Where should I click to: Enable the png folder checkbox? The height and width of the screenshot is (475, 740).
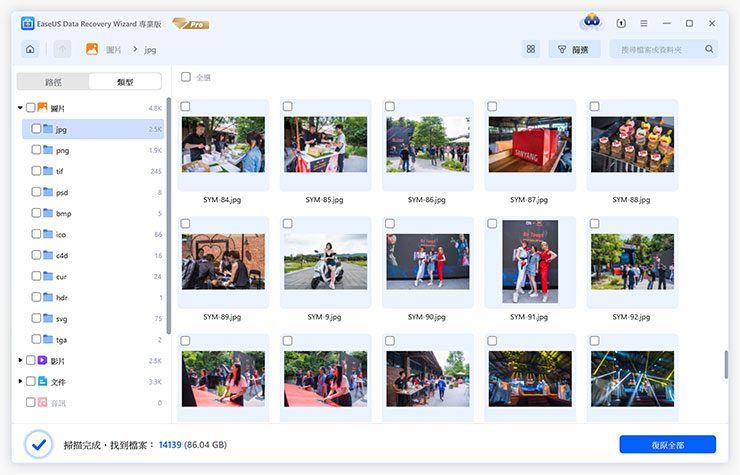(36, 150)
